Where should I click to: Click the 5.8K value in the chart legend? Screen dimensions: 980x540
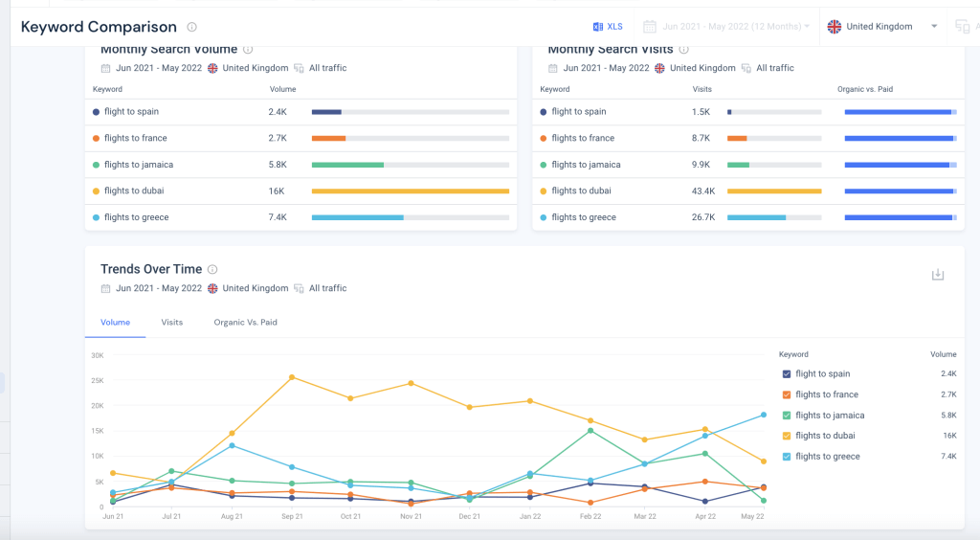[948, 415]
